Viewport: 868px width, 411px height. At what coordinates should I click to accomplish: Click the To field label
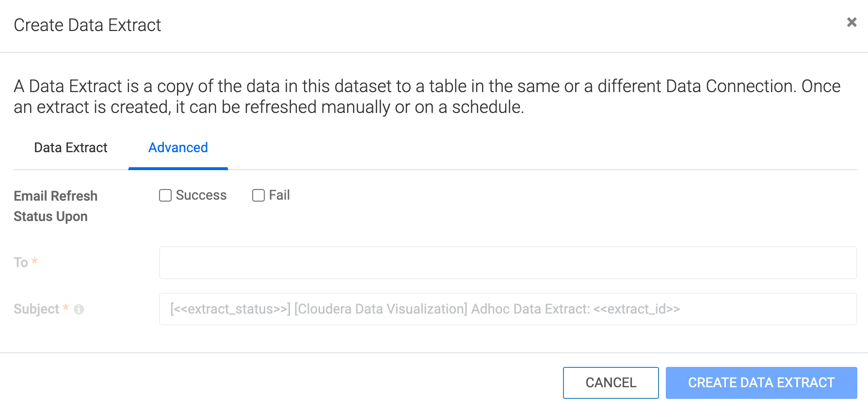point(21,262)
